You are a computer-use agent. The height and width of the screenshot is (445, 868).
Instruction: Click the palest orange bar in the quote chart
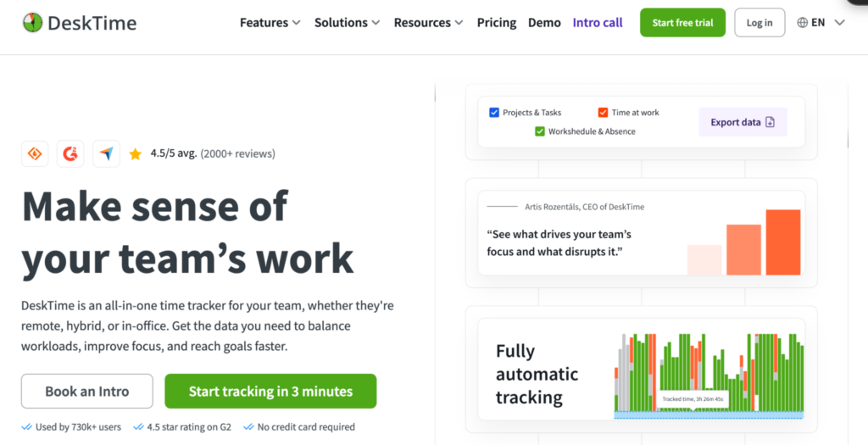pos(704,260)
